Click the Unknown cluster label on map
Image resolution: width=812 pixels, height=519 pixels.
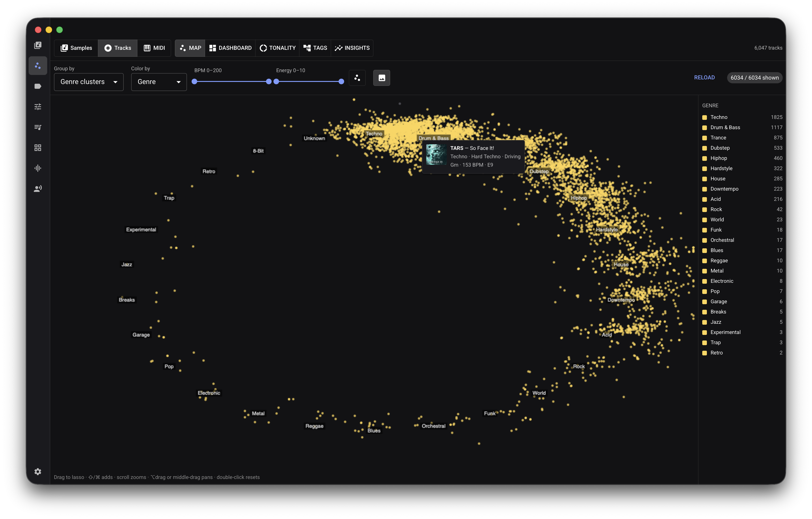tap(314, 138)
